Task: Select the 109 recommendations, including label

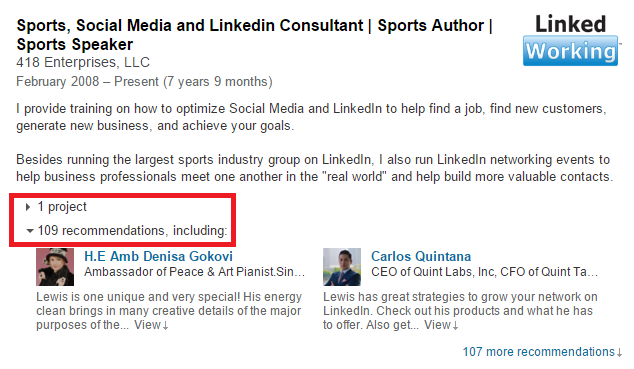Action: pos(132,231)
